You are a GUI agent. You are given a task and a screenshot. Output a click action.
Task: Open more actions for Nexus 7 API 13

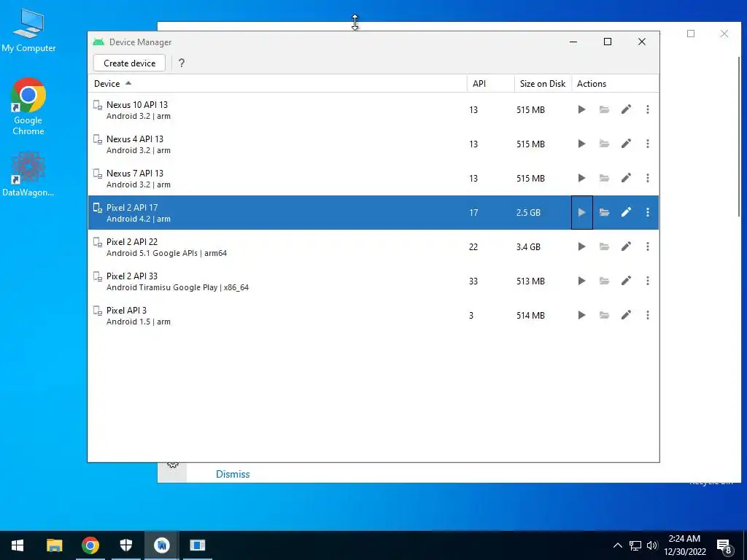pyautogui.click(x=648, y=178)
